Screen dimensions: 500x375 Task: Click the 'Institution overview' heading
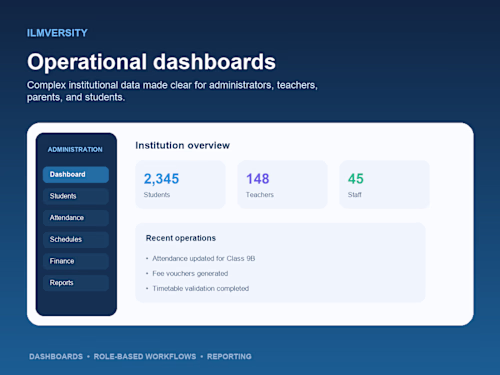(182, 145)
